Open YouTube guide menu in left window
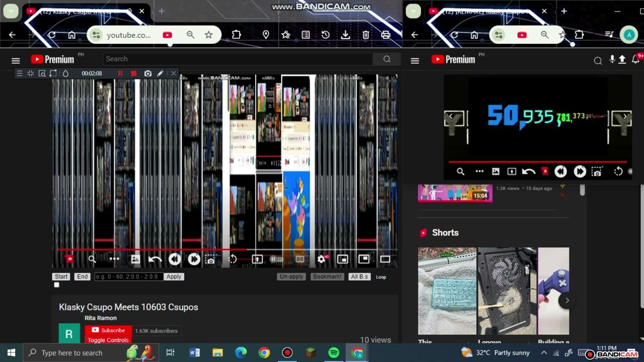 click(16, 60)
